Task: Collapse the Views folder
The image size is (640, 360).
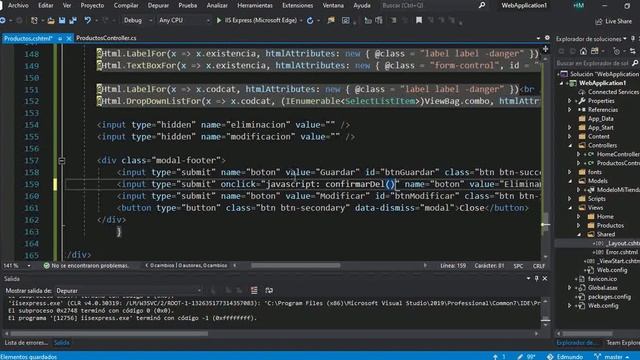Action: 570,208
